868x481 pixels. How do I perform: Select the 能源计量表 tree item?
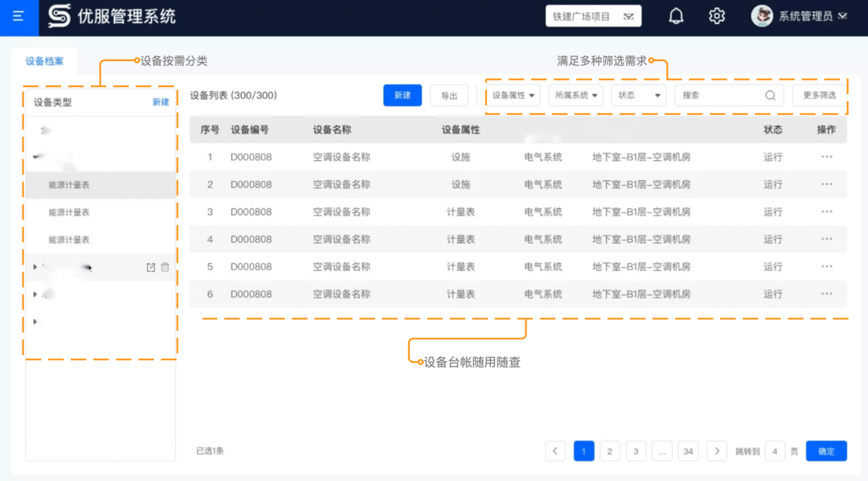tap(68, 184)
